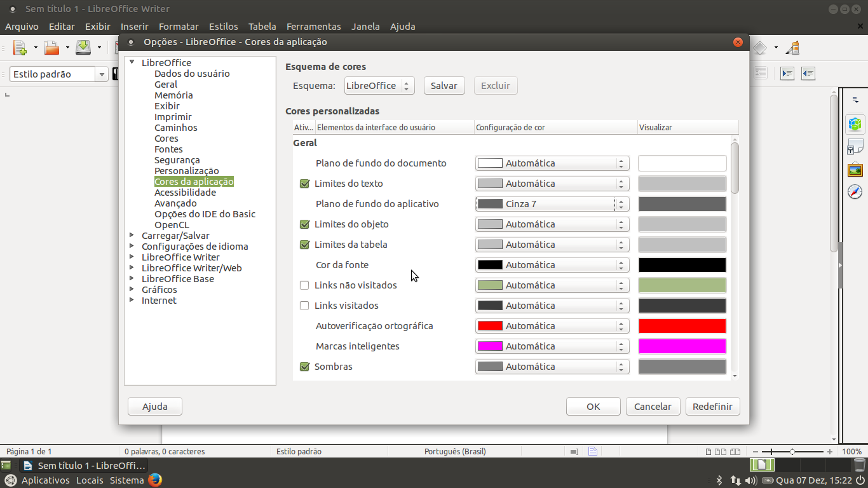The height and width of the screenshot is (488, 868).
Task: Select Dados do usuário in options tree
Action: pyautogui.click(x=192, y=74)
